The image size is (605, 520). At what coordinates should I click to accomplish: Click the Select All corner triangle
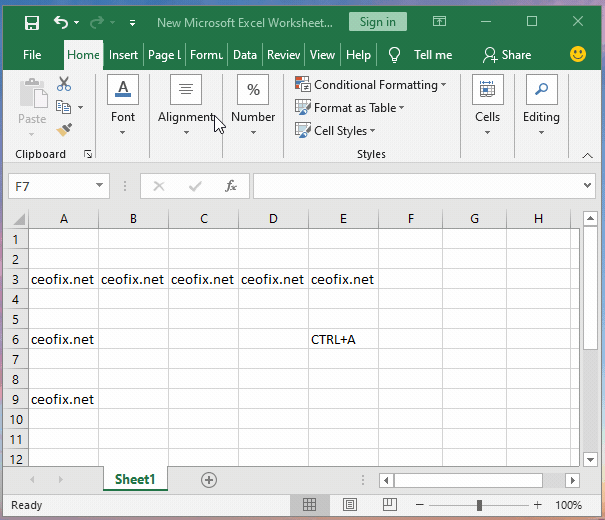tap(19, 219)
